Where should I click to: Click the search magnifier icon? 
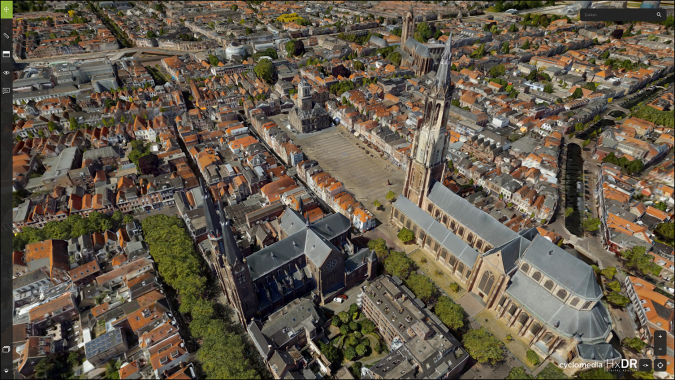coord(659,15)
